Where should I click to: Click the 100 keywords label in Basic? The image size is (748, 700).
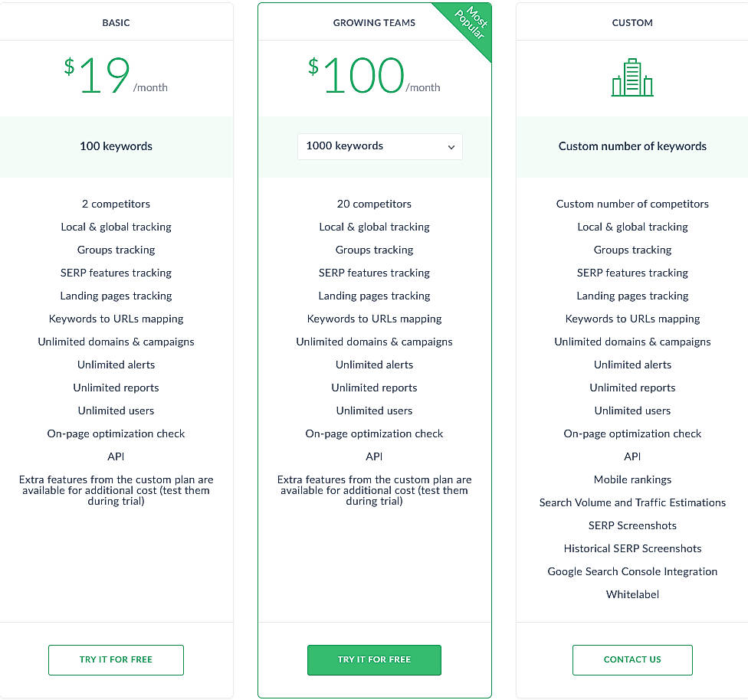tap(116, 146)
